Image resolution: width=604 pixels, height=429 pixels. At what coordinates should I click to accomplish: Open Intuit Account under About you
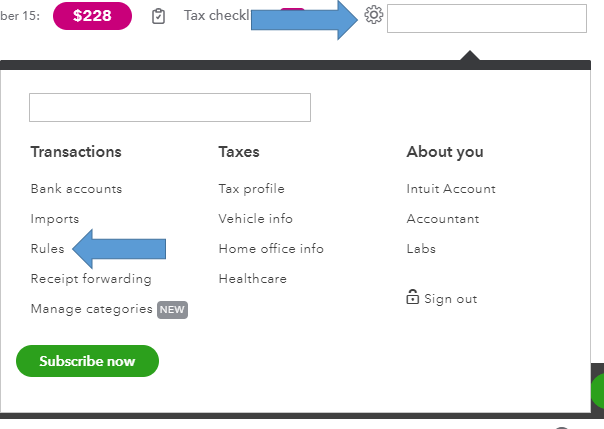click(450, 189)
